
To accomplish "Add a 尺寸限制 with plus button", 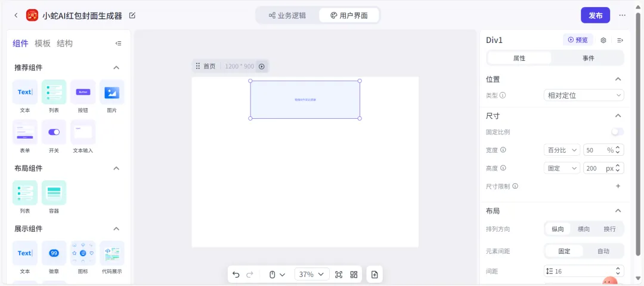I will tap(618, 186).
